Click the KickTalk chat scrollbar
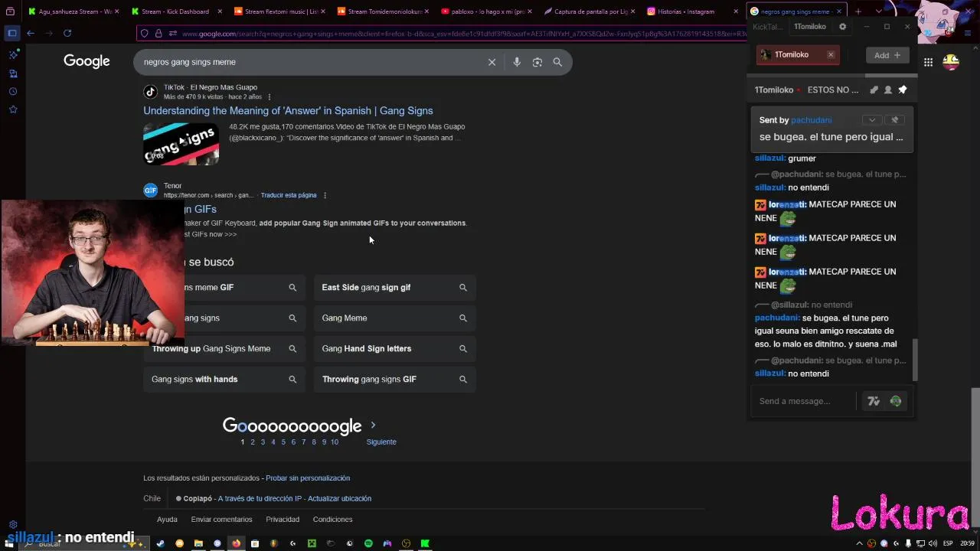The width and height of the screenshot is (980, 551). [x=915, y=361]
